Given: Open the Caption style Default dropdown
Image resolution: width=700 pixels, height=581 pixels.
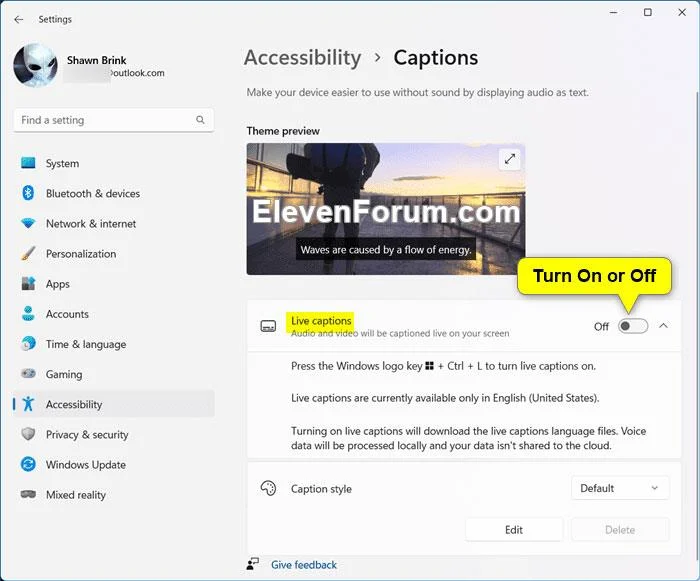Looking at the screenshot, I should pos(620,488).
